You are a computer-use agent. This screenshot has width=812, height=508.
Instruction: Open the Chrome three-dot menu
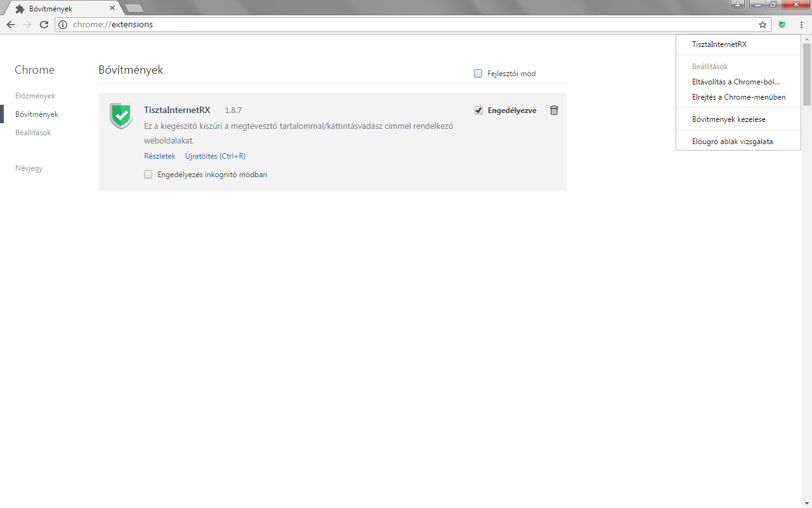(x=801, y=25)
